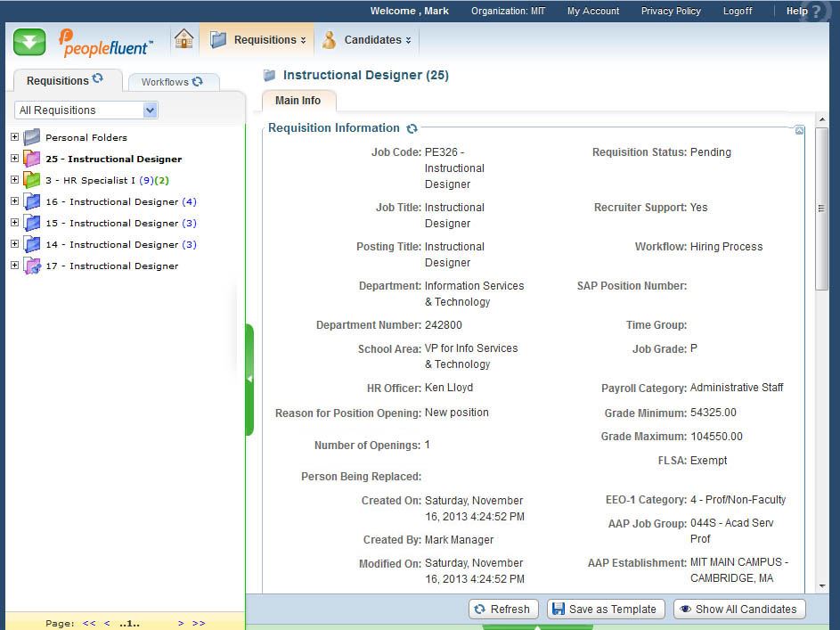840x630 pixels.
Task: Open the Candidates menu
Action: [367, 40]
